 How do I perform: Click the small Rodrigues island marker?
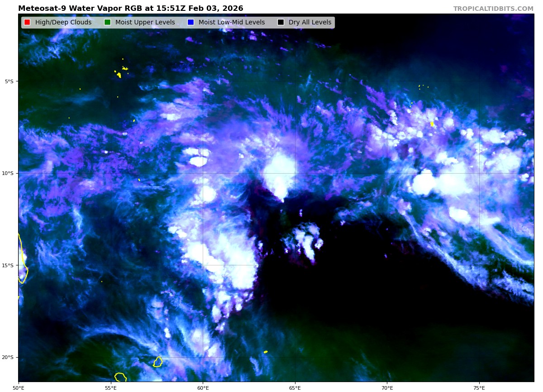pyautogui.click(x=266, y=352)
